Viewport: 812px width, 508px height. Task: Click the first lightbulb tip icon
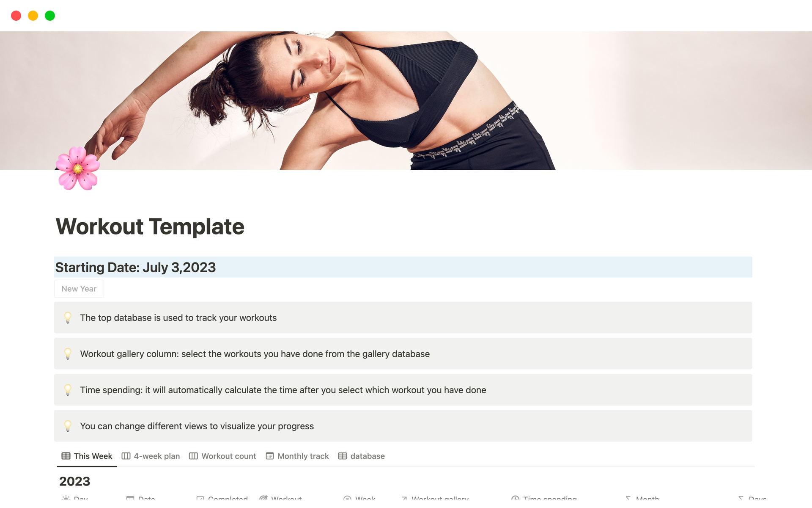pos(67,317)
